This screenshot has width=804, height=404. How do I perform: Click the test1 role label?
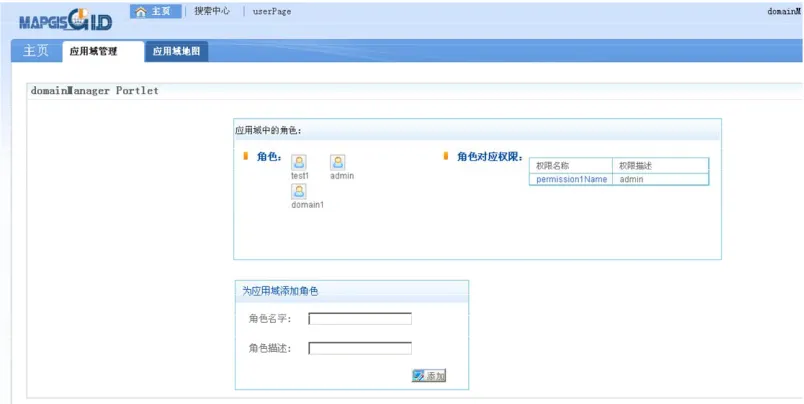coord(300,176)
